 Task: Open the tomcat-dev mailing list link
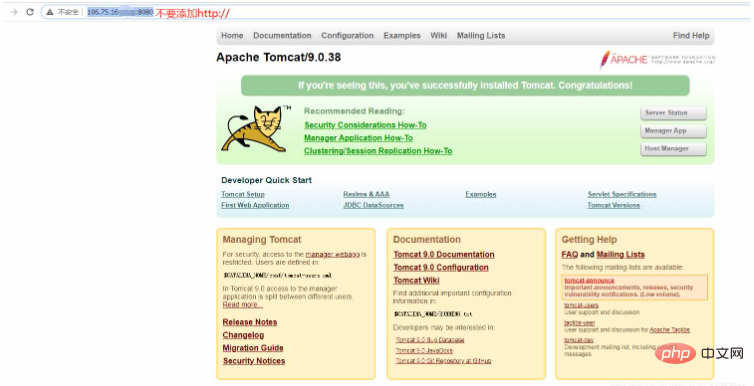pyautogui.click(x=579, y=340)
